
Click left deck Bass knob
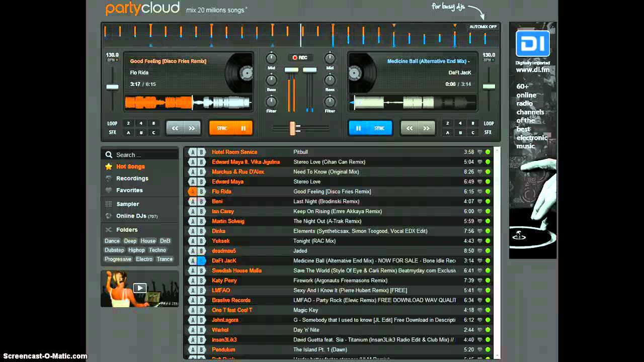(x=271, y=80)
